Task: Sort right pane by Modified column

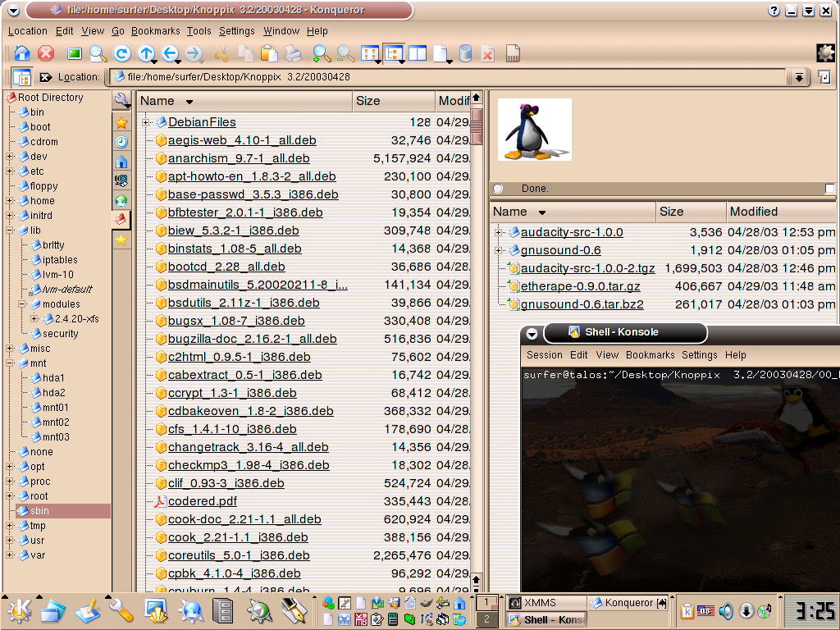Action: coord(780,212)
